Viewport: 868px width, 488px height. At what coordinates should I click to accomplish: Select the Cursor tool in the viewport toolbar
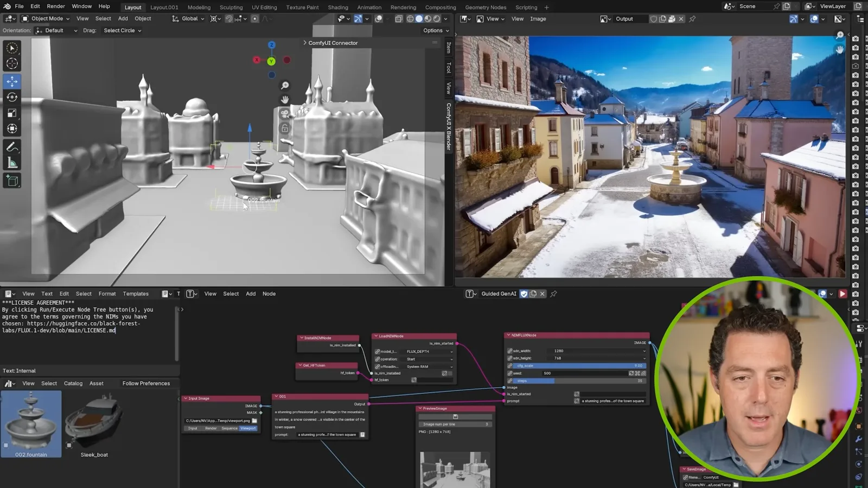[x=12, y=63]
